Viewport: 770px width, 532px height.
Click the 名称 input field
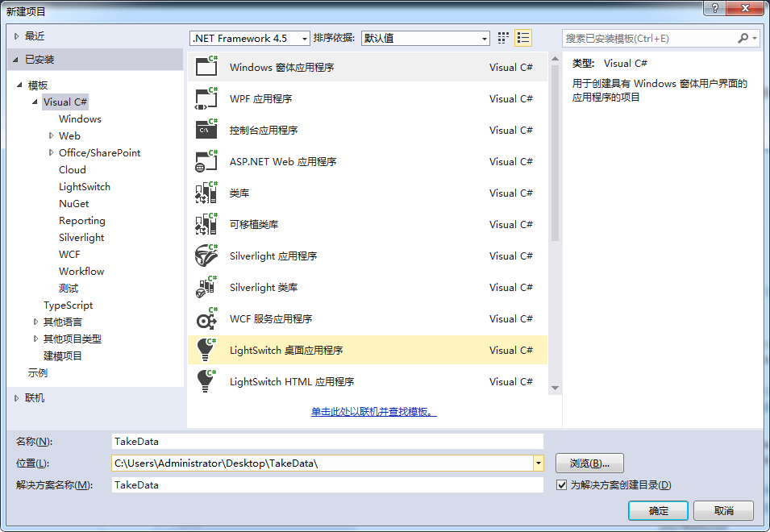point(327,441)
